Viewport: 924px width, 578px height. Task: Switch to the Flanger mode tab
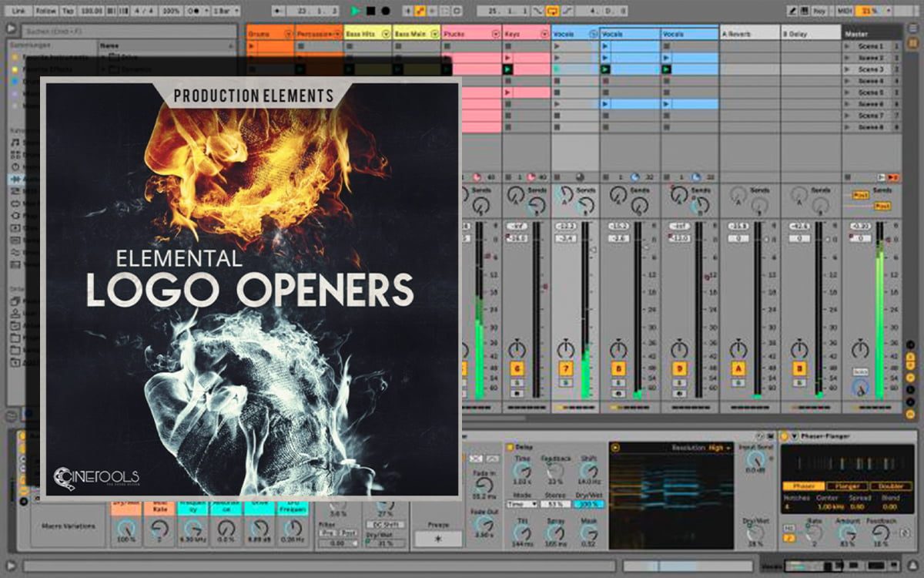[x=847, y=486]
